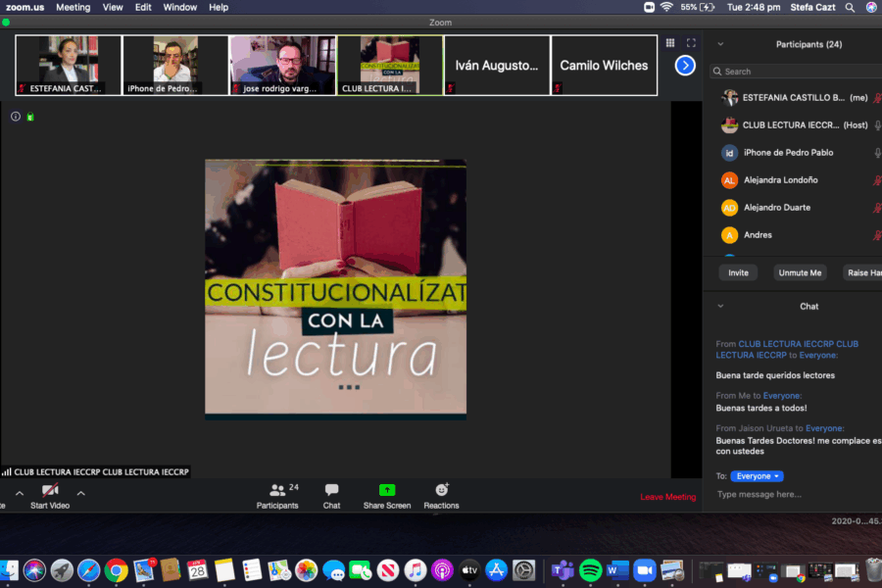Unmute Me button in participants panel
The width and height of the screenshot is (882, 588).
[800, 272]
